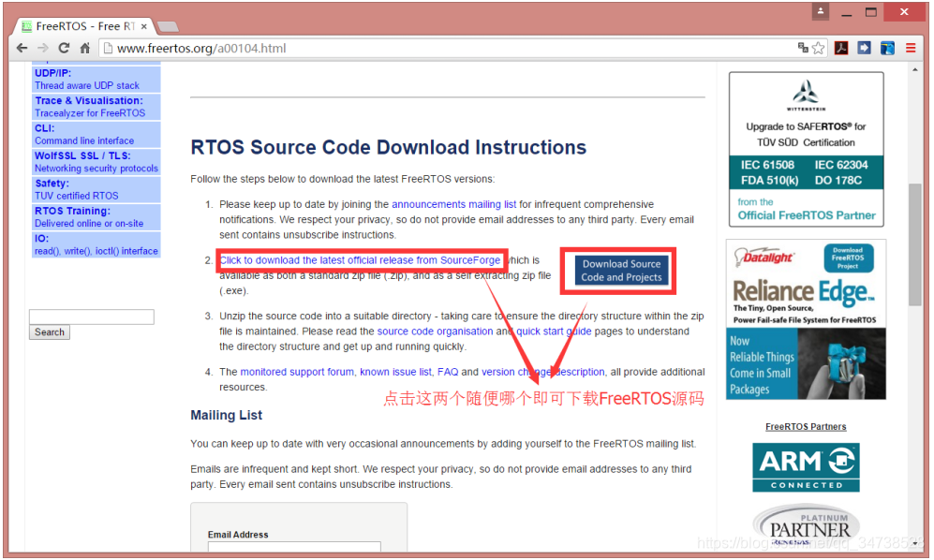Screen dimensions: 934x560
Task: Open the Adobe PDF extension icon
Action: (841, 49)
